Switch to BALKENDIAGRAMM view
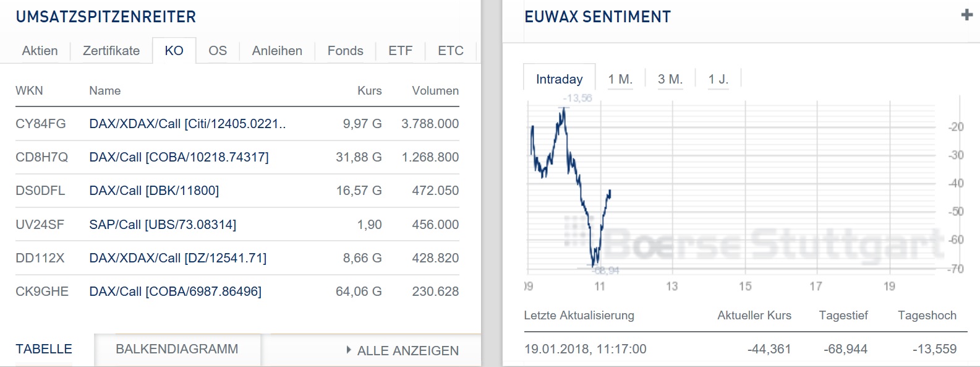This screenshot has width=980, height=367. coord(177,349)
